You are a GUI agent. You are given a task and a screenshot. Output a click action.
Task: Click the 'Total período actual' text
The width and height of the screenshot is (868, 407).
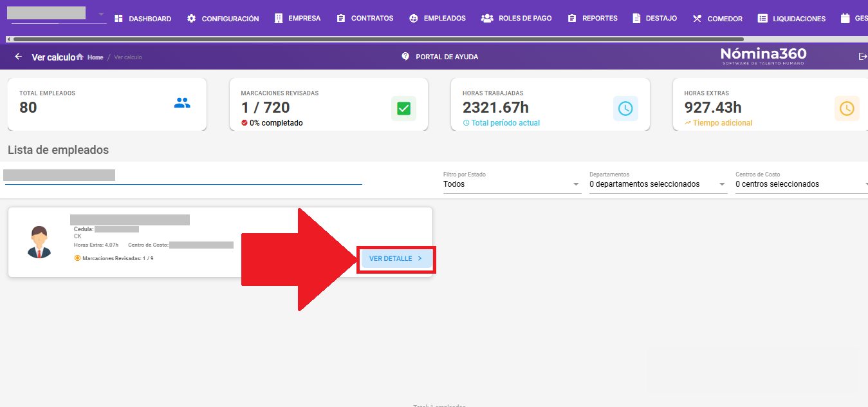506,123
